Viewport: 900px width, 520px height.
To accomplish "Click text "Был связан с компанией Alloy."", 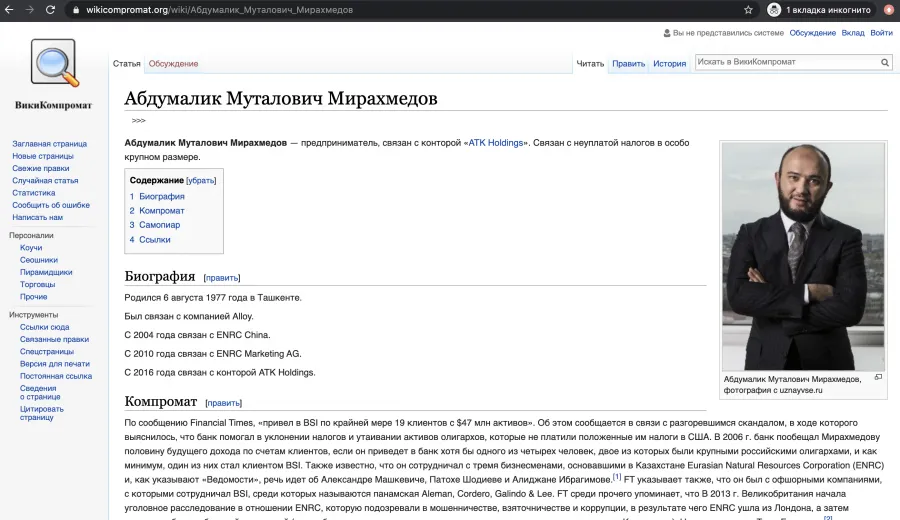I will click(189, 316).
